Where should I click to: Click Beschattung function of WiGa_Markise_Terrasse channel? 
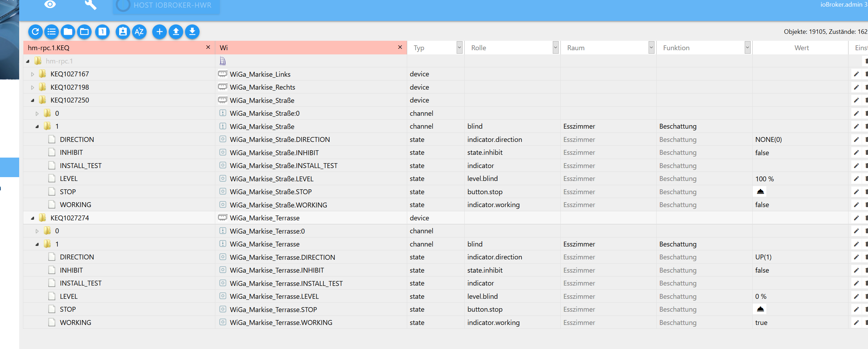[x=678, y=244]
